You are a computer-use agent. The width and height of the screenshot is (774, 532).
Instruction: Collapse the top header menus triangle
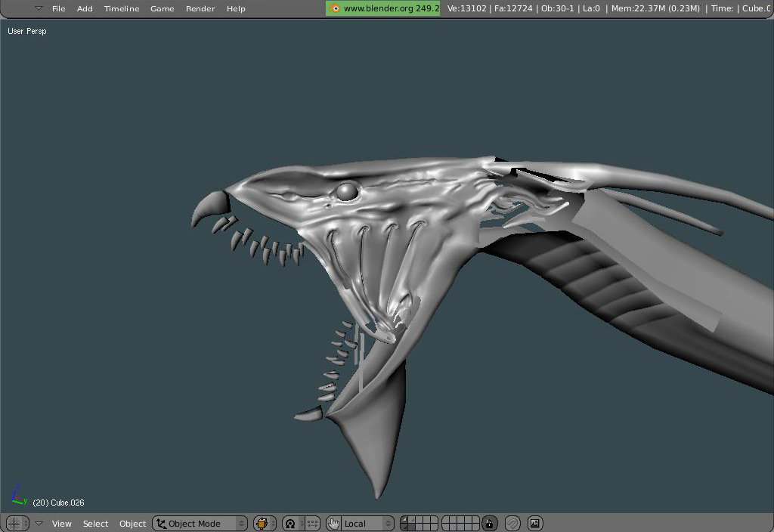tap(39, 8)
